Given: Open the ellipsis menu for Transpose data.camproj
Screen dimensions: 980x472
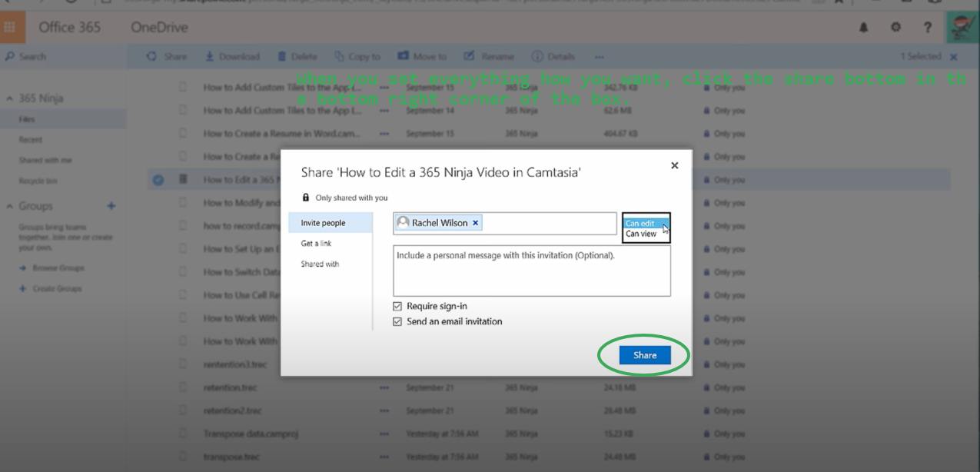Looking at the screenshot, I should click(x=384, y=434).
